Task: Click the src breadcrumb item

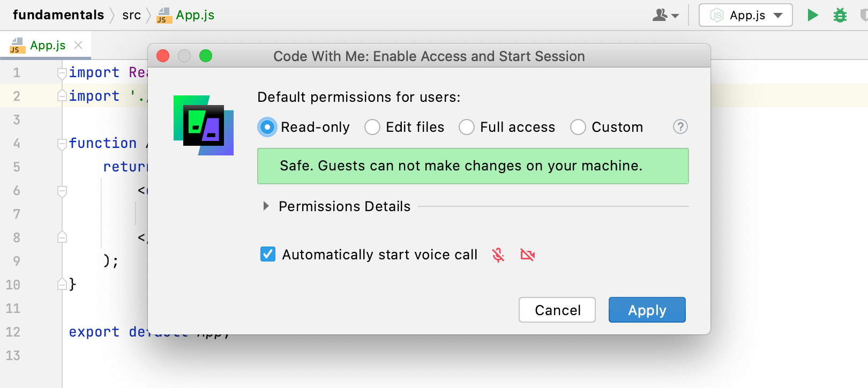Action: [131, 15]
